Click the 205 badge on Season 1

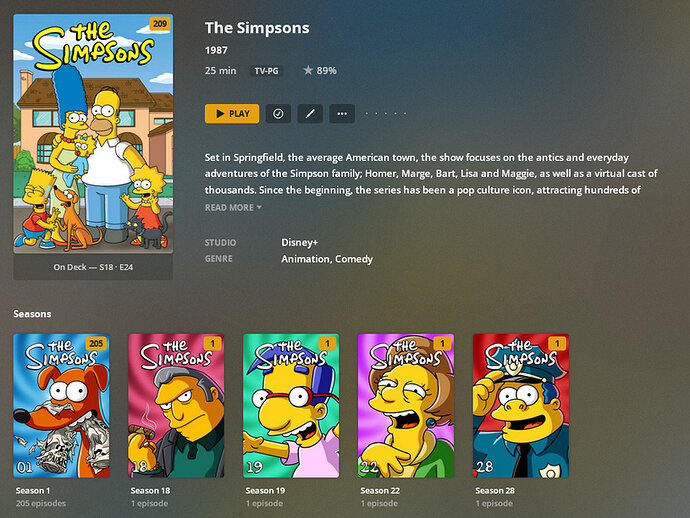click(96, 343)
